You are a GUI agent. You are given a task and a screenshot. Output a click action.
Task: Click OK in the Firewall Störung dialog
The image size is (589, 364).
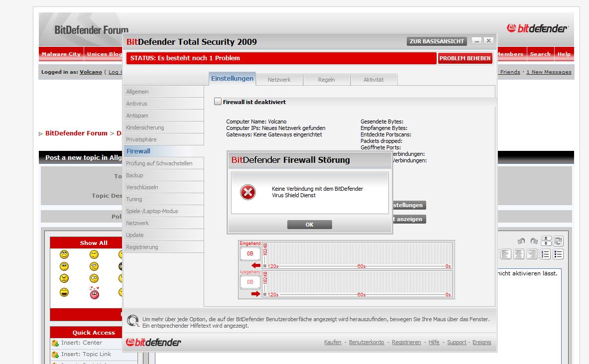point(310,225)
